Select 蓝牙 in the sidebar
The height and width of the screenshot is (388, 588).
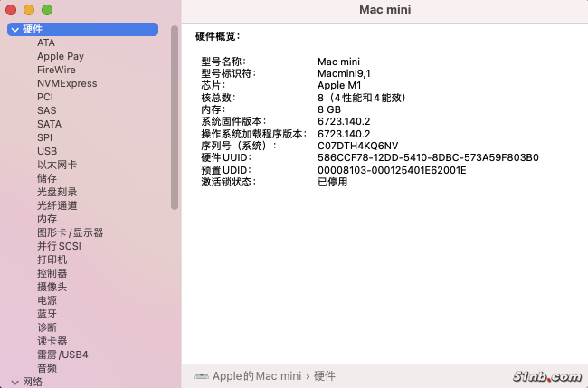(47, 314)
